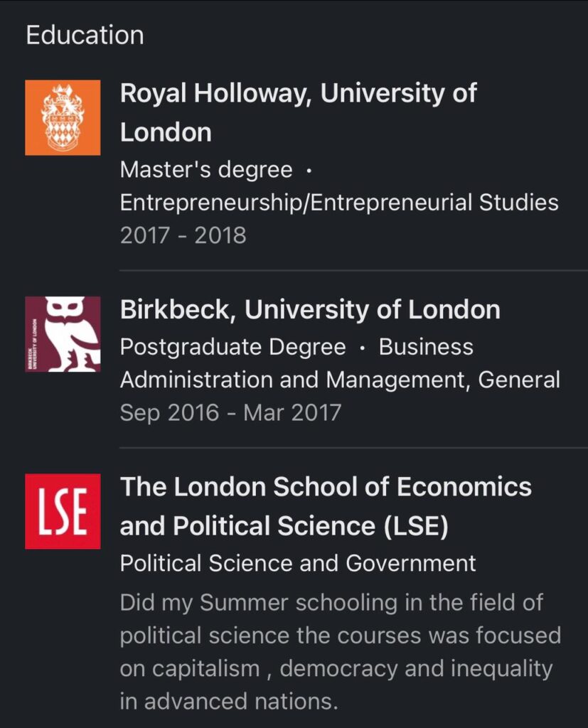Tap Entrepreneurship/Entrepreneurial Studies field of study

coord(339,203)
